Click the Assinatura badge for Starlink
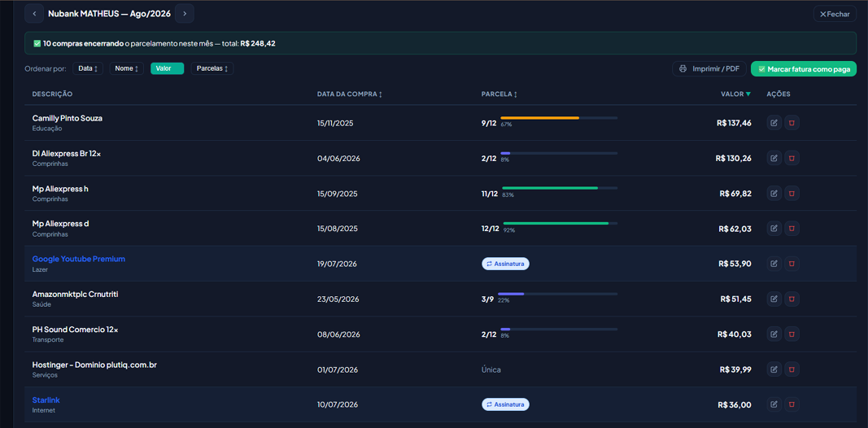The height and width of the screenshot is (428, 868). (505, 404)
